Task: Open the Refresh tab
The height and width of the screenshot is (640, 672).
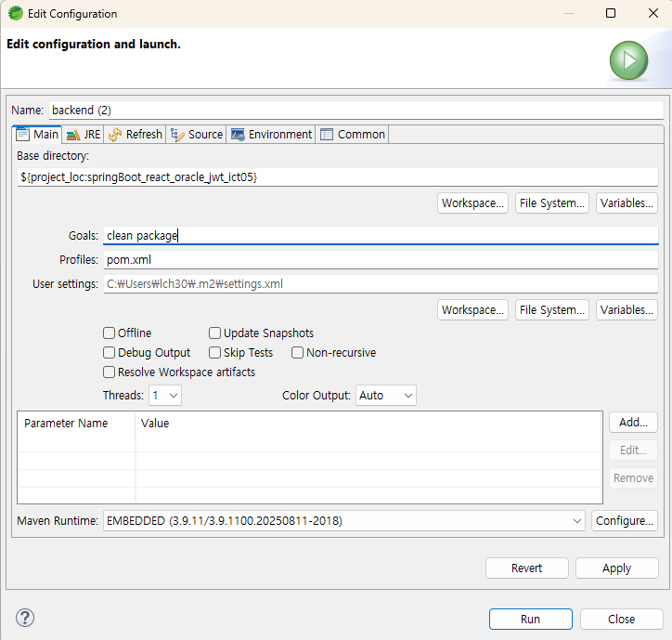Action: click(x=135, y=135)
